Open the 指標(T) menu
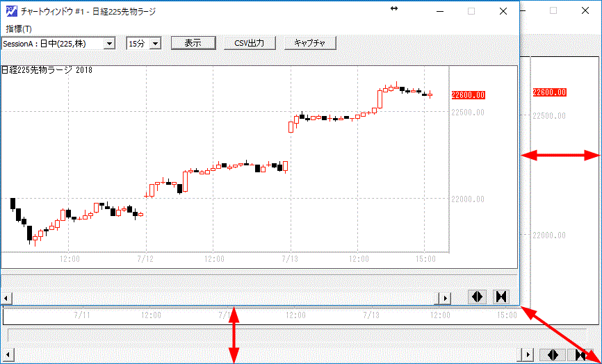This screenshot has height=364, width=602. pyautogui.click(x=19, y=29)
